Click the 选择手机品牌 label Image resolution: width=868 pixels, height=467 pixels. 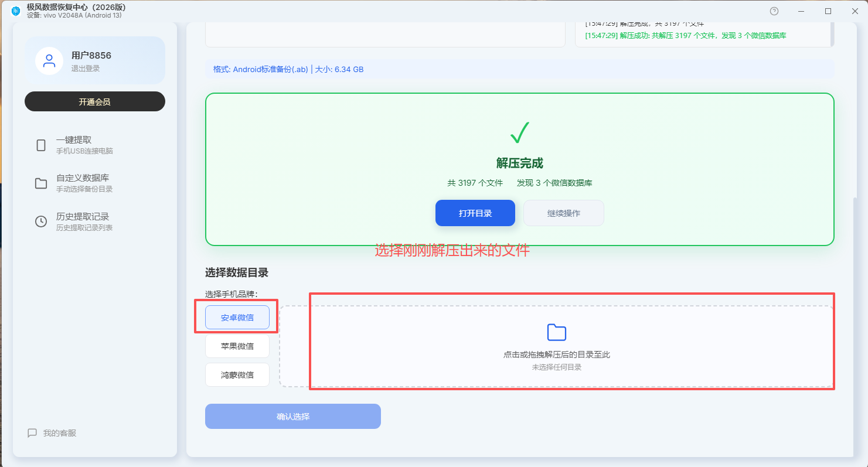pyautogui.click(x=232, y=294)
